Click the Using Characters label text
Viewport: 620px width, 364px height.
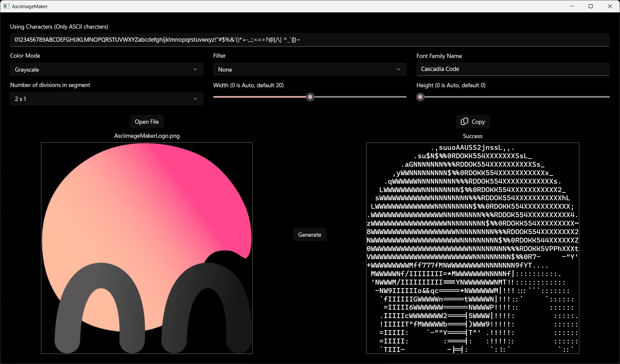tap(59, 27)
